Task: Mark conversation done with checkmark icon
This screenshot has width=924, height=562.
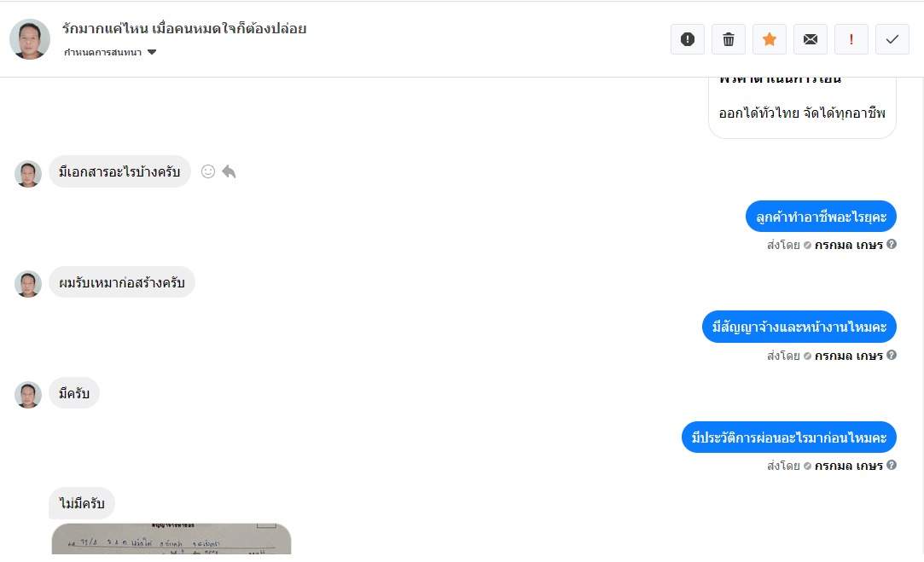Action: 892,39
